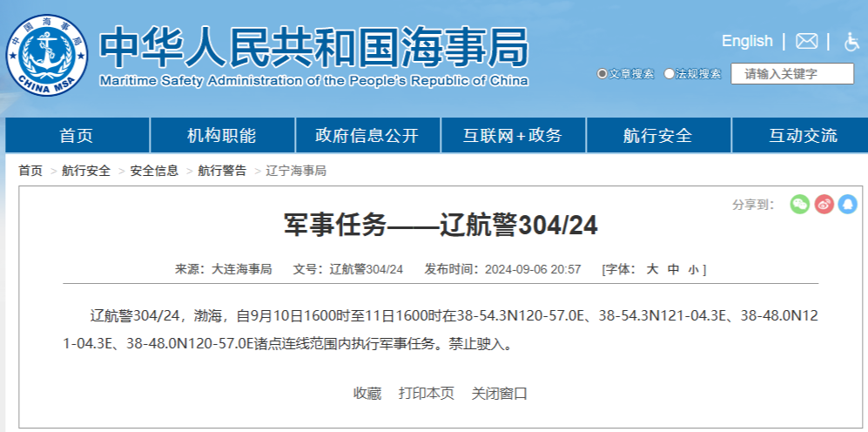Open the 首页 navigation tab
The height and width of the screenshot is (432, 868).
[77, 136]
